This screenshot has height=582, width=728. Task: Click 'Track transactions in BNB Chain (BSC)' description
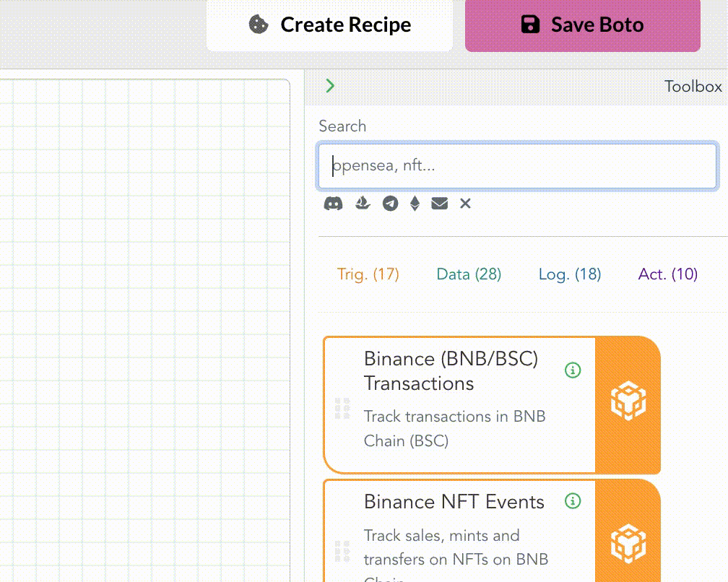pos(454,428)
